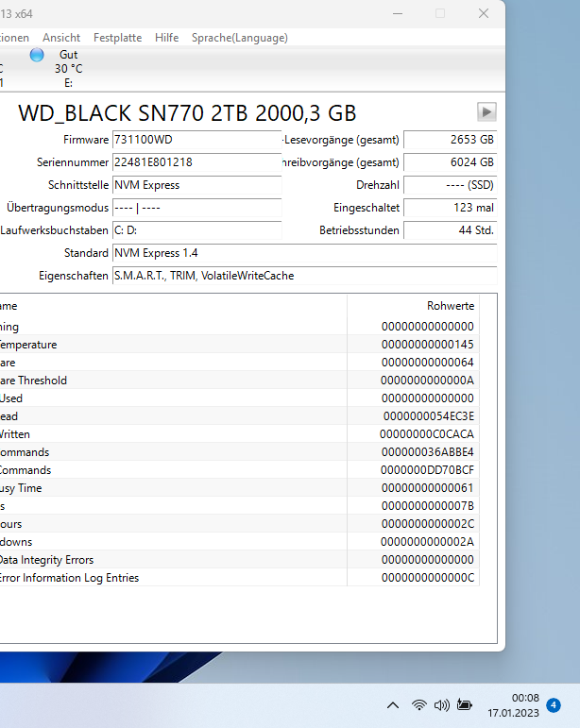Click the WD_BLACK SN770 2TB drive title
The image size is (580, 728).
point(187,113)
